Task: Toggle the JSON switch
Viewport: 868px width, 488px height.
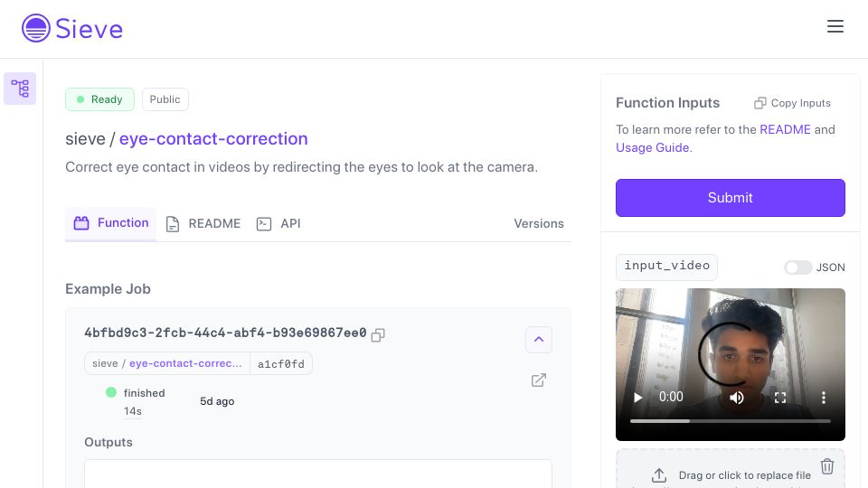Action: (x=797, y=267)
